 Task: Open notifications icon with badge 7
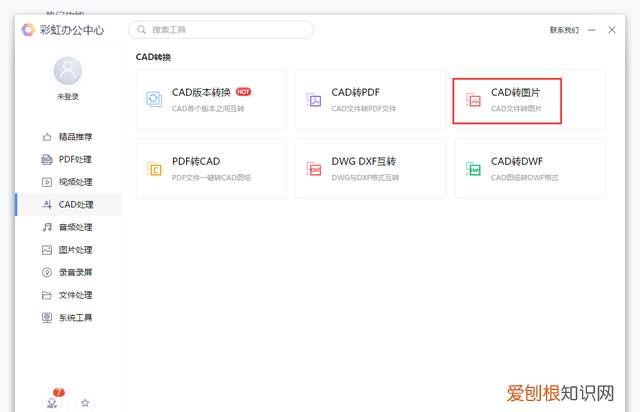pos(53,401)
